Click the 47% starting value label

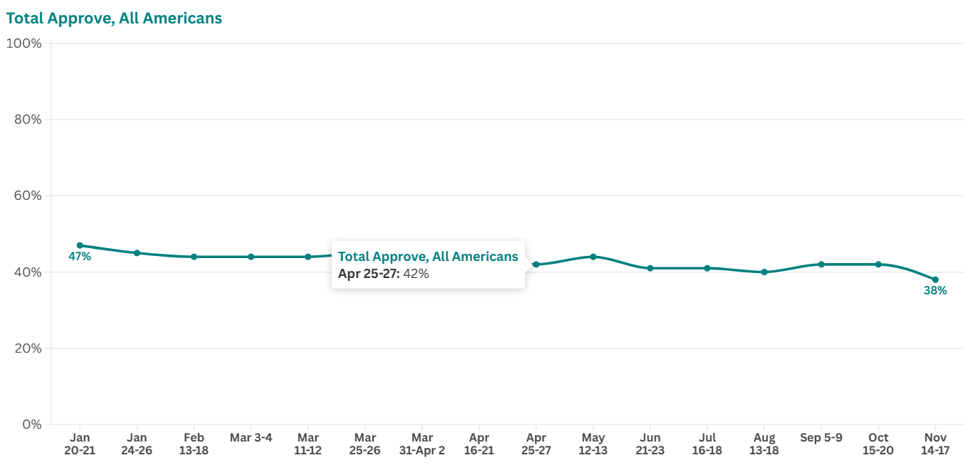point(80,257)
